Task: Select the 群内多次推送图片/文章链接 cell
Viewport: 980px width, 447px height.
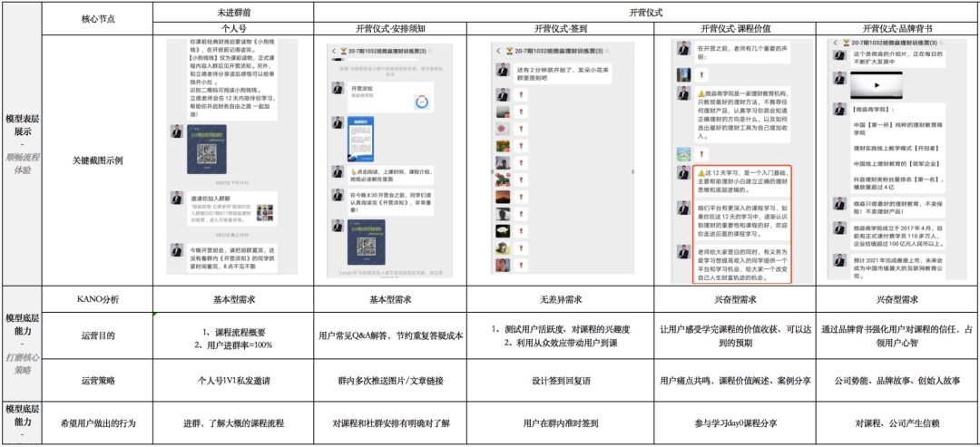Action: (x=390, y=380)
